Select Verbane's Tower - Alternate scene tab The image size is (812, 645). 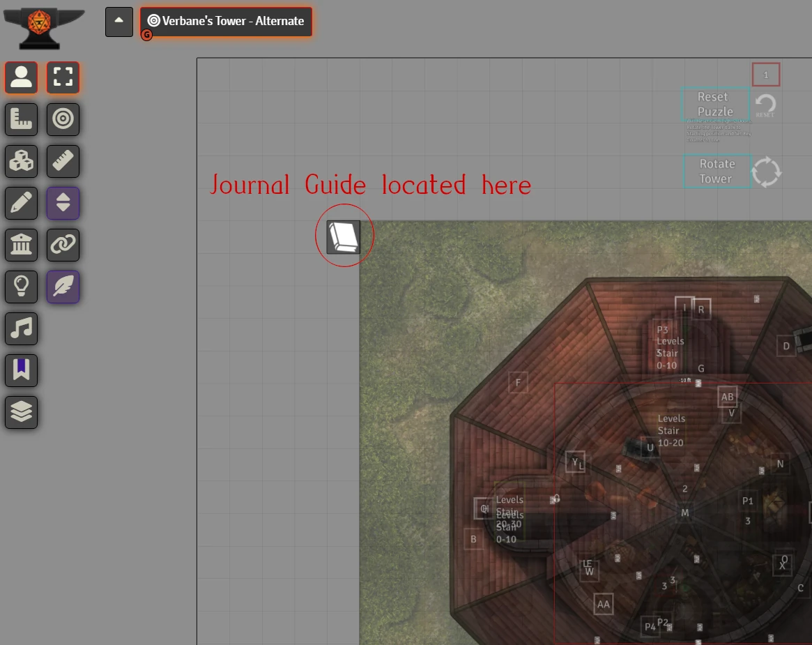226,22
